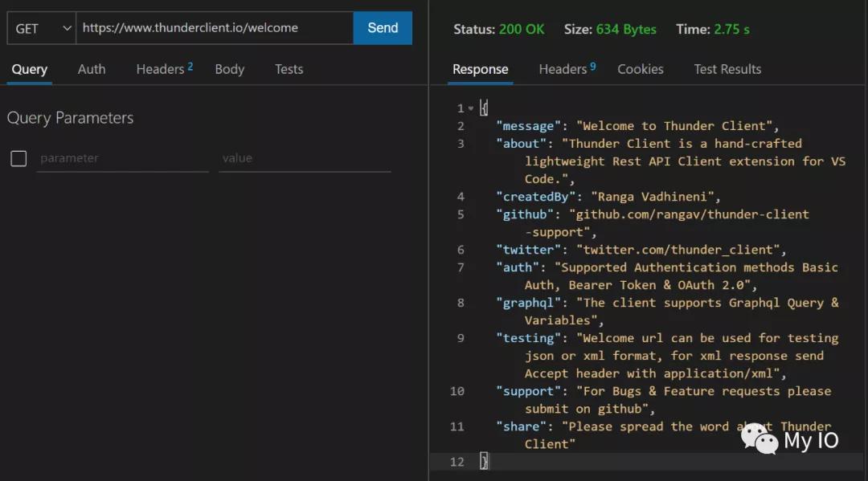Open the response Headers tab
The image size is (868, 481).
tap(567, 69)
